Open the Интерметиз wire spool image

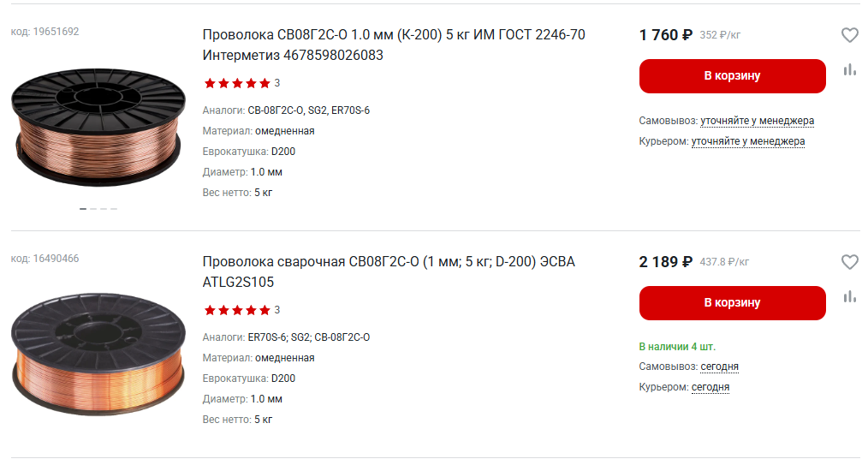point(98,121)
